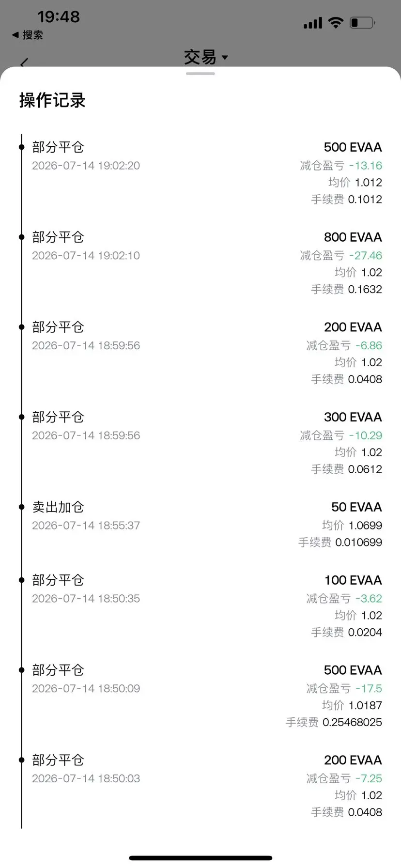Screen dimensions: 401x868
Task: Select timeline dot for 19:02:10 record
Action: [21, 237]
